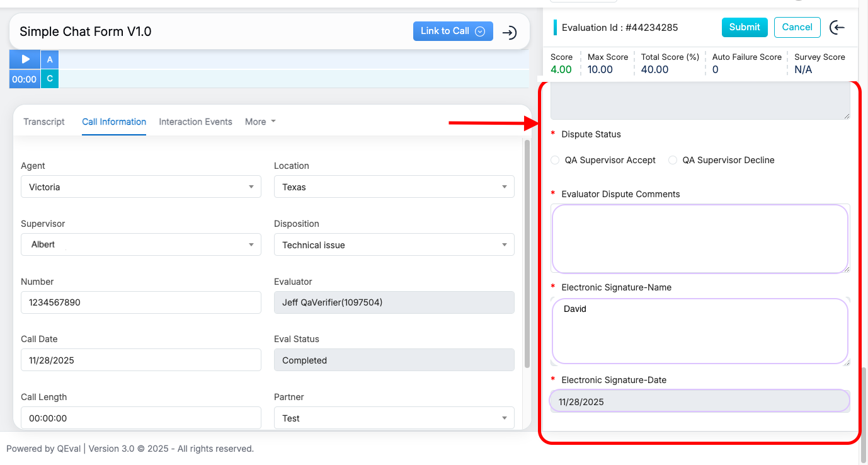The width and height of the screenshot is (868, 465).
Task: Switch to the Transcript tab
Action: (x=44, y=122)
